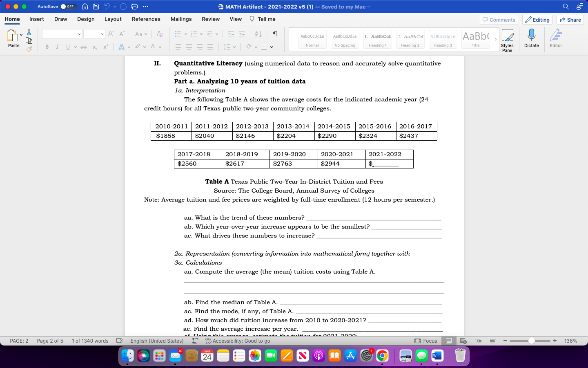Screen dimensions: 588x368
Task: Click the Share button
Action: (x=570, y=19)
